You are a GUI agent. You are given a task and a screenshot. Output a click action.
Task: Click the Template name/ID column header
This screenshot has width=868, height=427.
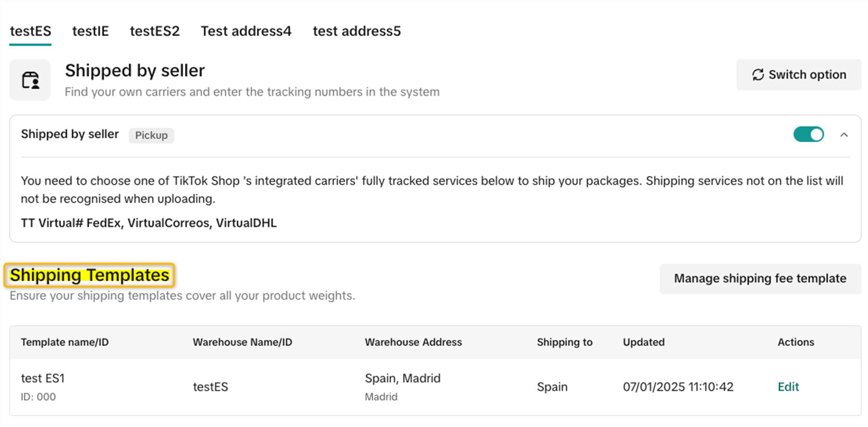click(x=65, y=342)
